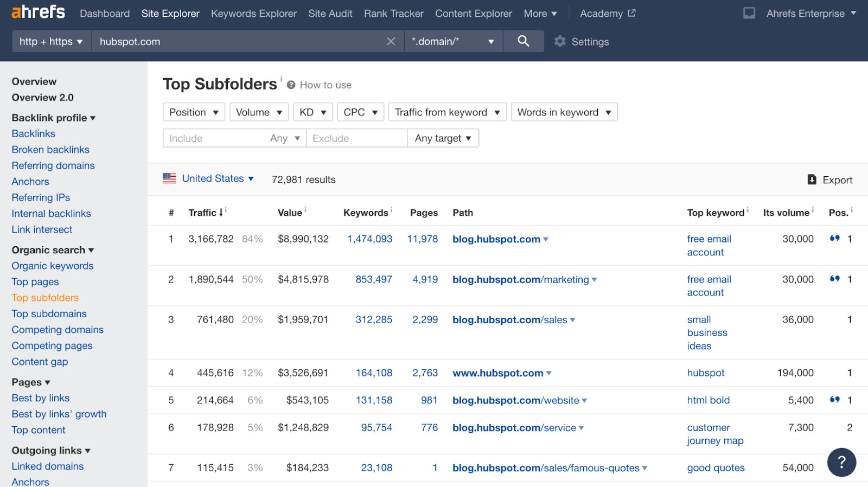Open Ahrefs Enterprise account menu
The height and width of the screenshot is (487, 868).
(x=812, y=14)
